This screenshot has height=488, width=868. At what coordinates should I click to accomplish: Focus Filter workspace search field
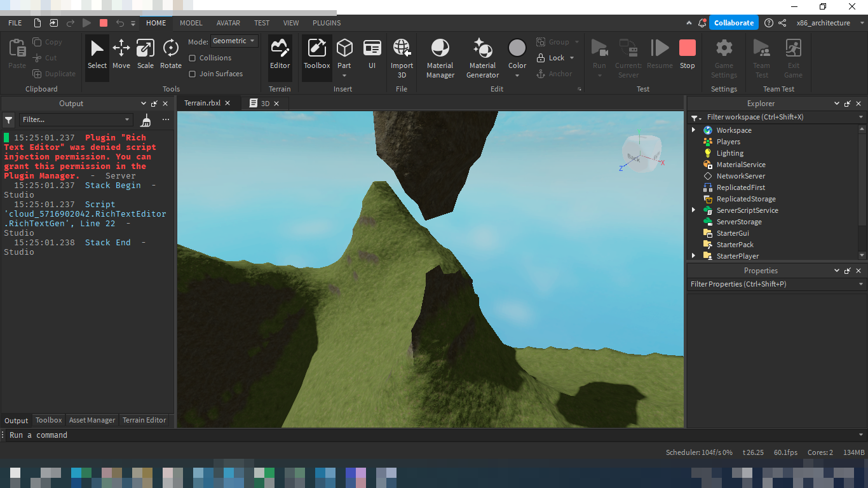tap(778, 117)
